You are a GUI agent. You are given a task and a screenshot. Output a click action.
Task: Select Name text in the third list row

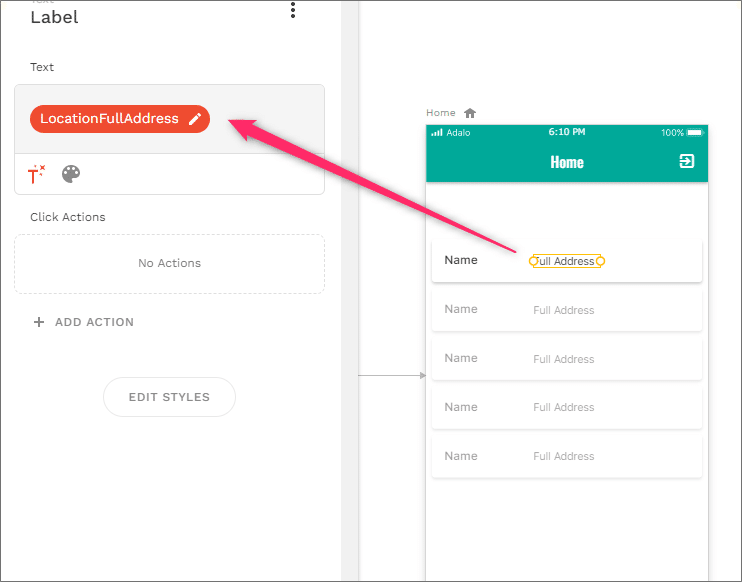pos(461,358)
